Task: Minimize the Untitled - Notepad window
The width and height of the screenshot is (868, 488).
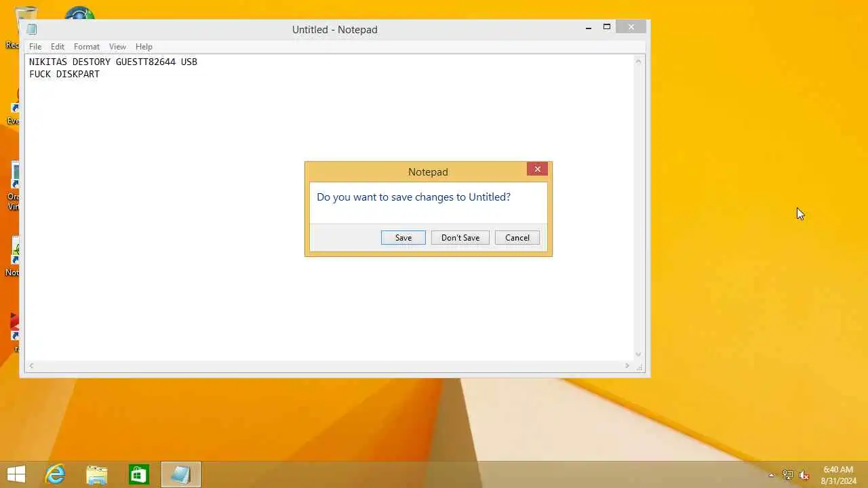Action: 589,28
